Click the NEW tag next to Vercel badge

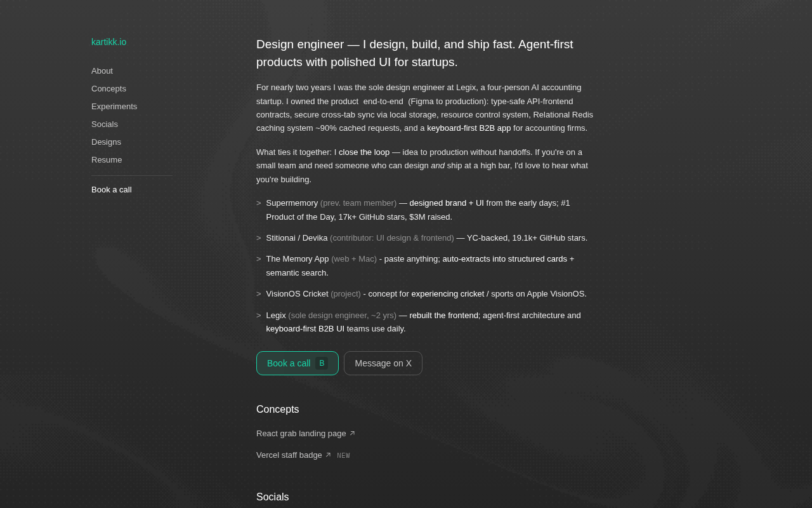click(343, 456)
